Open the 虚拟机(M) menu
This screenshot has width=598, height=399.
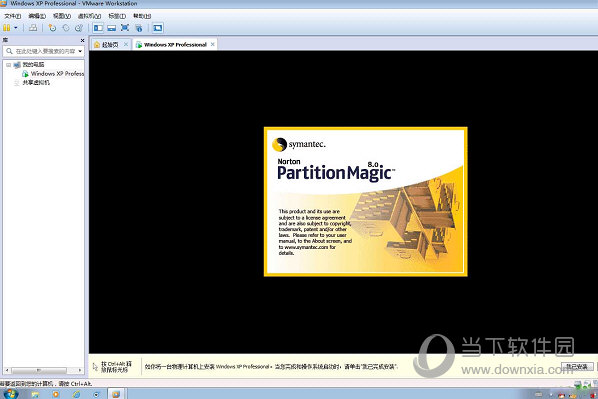click(x=89, y=16)
